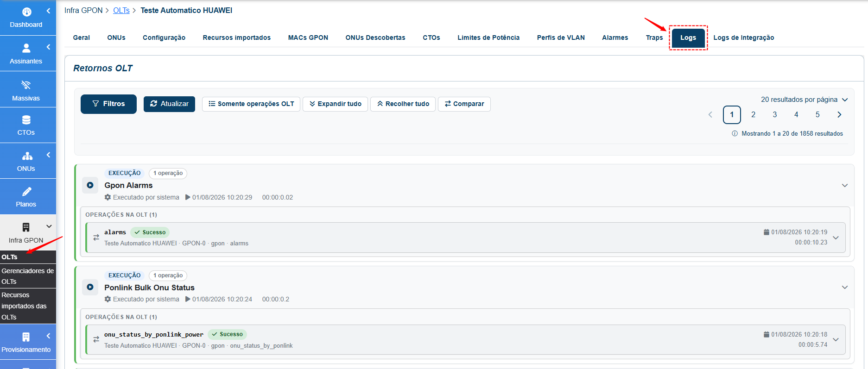This screenshot has height=369, width=868.
Task: Go to results page 3
Action: point(775,115)
